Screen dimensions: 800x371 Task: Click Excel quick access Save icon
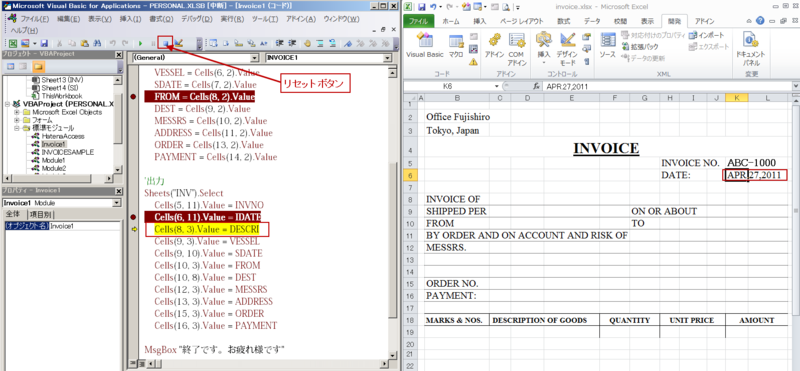pos(422,7)
